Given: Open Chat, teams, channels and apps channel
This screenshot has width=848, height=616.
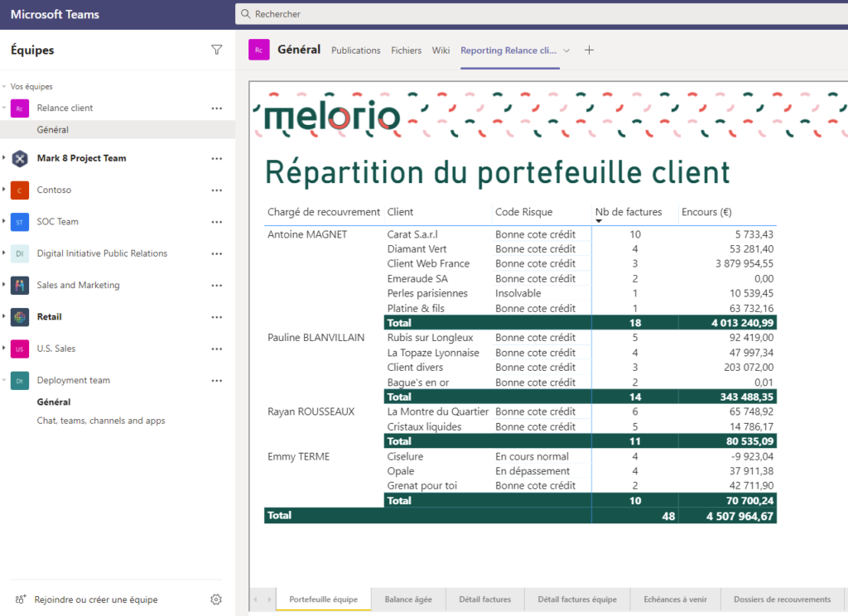Looking at the screenshot, I should [x=100, y=421].
